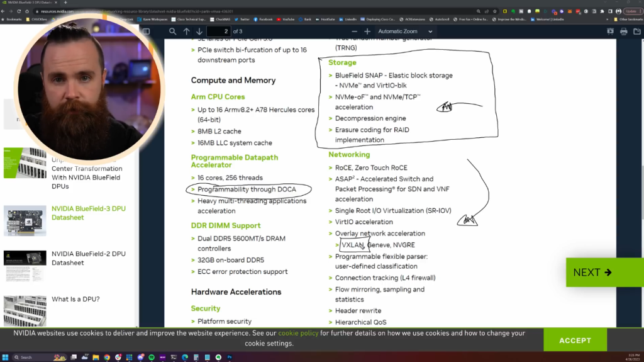Open the YouTube bookmark
This screenshot has height=362, width=644.
click(286, 20)
